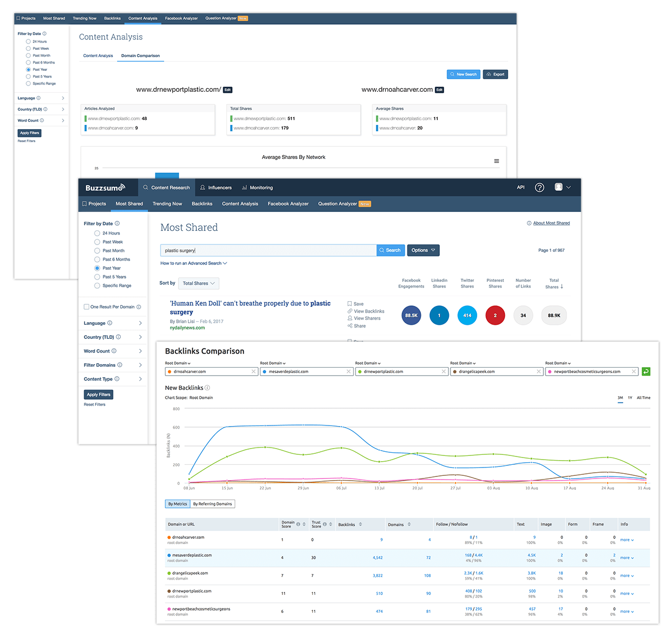Open the Sort by Total Shares dropdown

tap(198, 283)
